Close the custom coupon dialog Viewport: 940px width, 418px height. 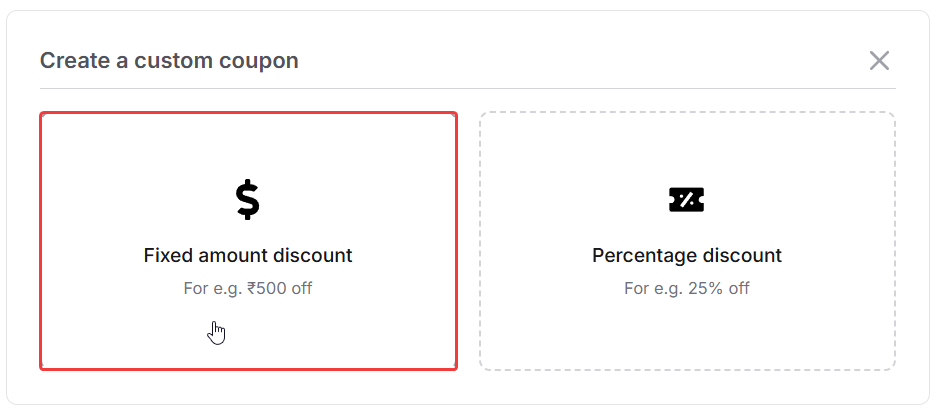coord(879,61)
